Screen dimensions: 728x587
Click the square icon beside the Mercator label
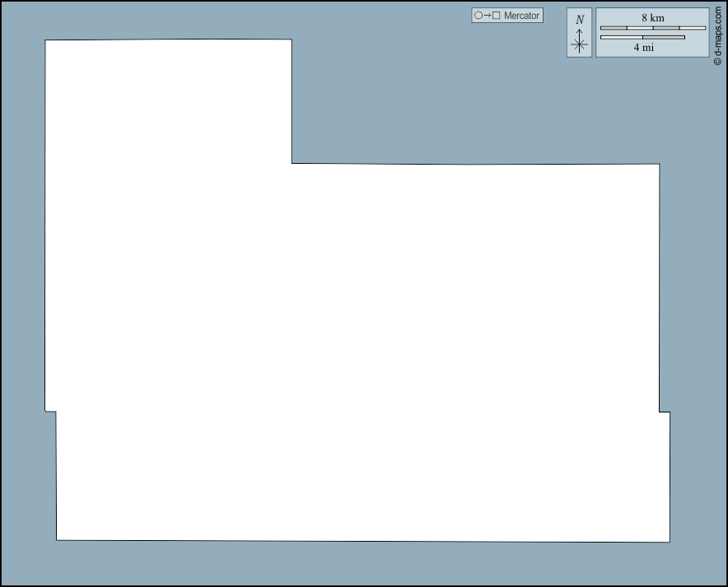[x=497, y=16]
